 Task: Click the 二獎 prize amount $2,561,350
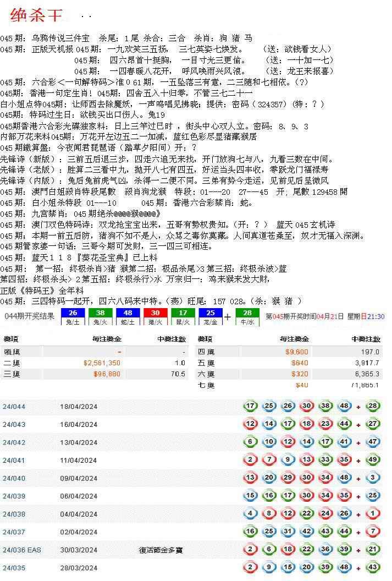tap(102, 363)
